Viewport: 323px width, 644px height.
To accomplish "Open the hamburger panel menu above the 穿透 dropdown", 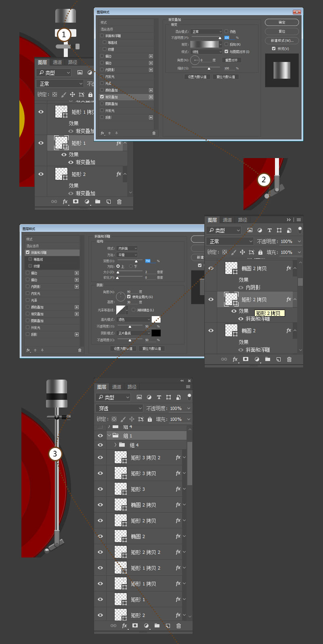I will [x=188, y=387].
